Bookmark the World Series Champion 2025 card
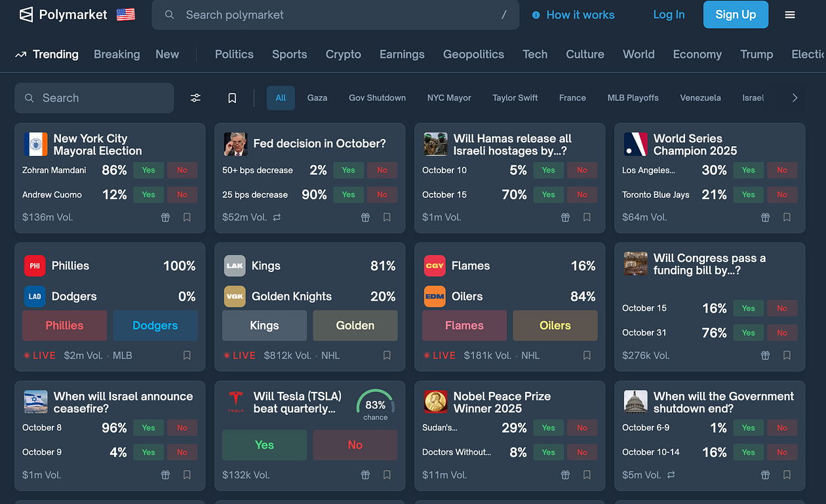Viewport: 826px width, 504px height. [x=787, y=217]
